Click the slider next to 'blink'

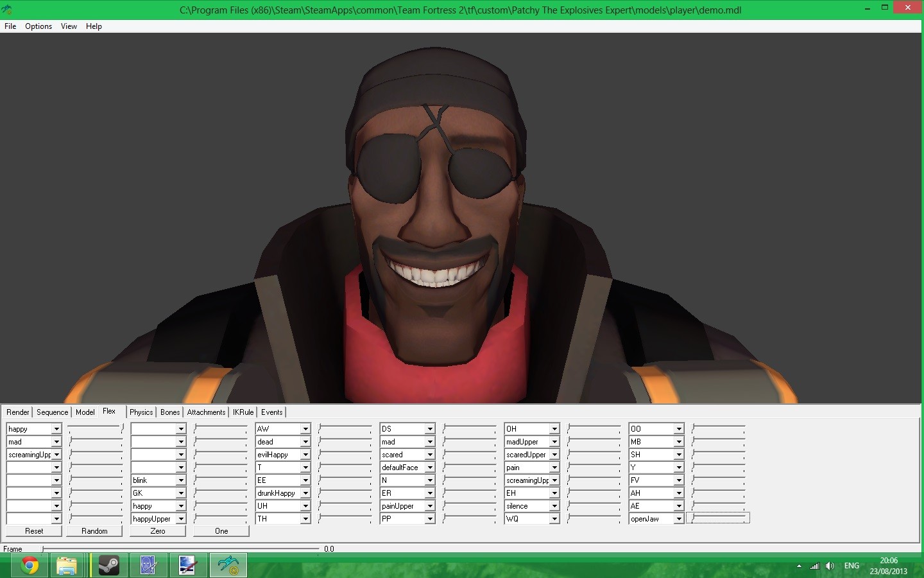[x=220, y=479]
